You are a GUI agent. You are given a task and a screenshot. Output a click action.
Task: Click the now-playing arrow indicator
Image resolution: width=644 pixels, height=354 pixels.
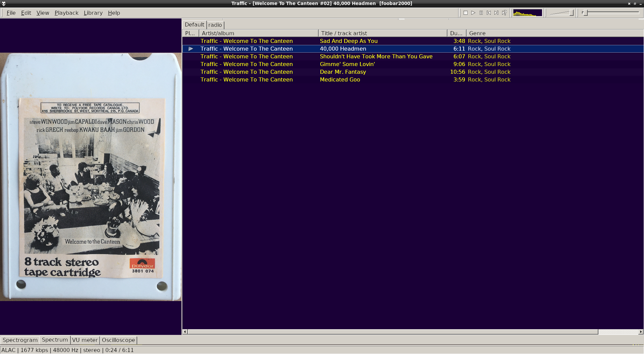tap(191, 49)
